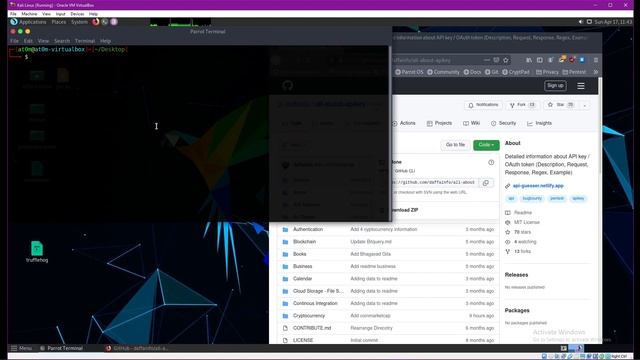This screenshot has height=360, width=640.
Task: Switch to the Insights tab
Action: coord(539,123)
